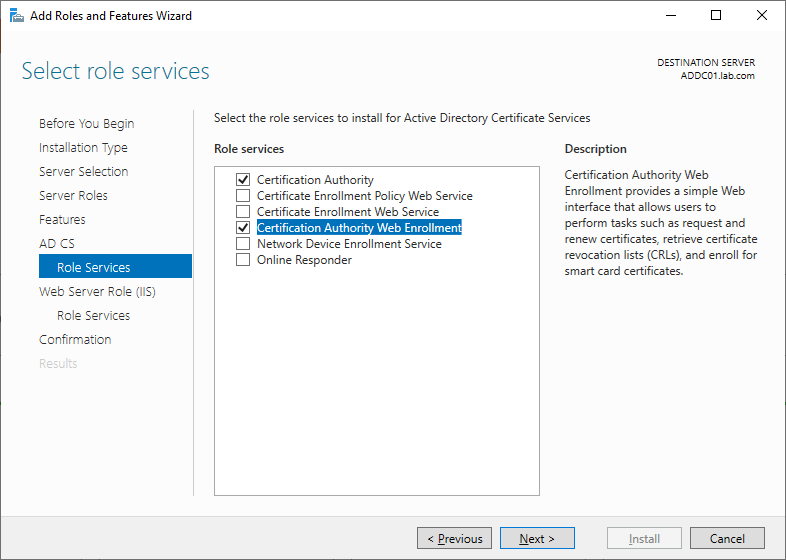Open the Installation Type page
This screenshot has width=786, height=560.
[83, 147]
